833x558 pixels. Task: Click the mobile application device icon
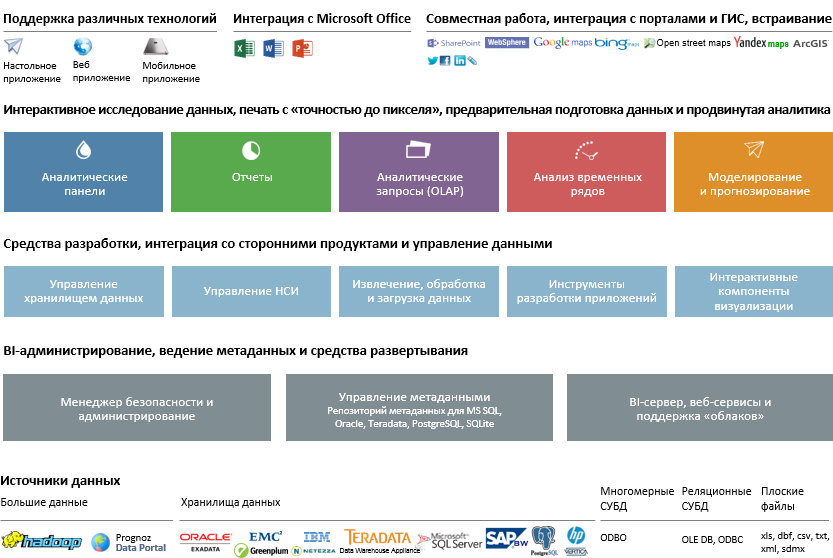(x=156, y=47)
